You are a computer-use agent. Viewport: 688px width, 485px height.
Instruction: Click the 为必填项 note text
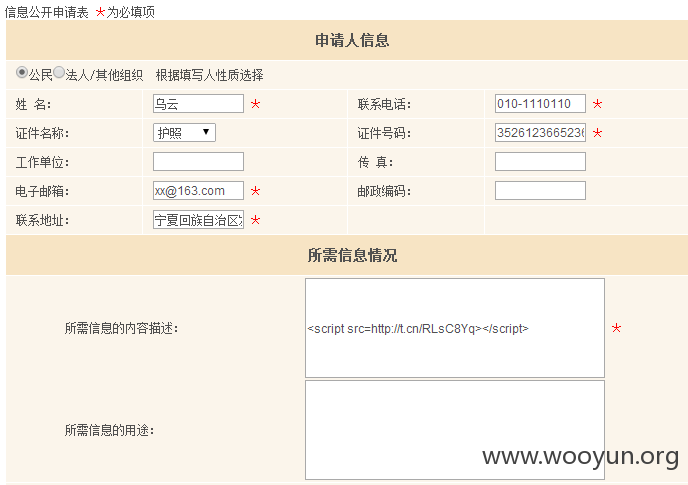(x=131, y=12)
